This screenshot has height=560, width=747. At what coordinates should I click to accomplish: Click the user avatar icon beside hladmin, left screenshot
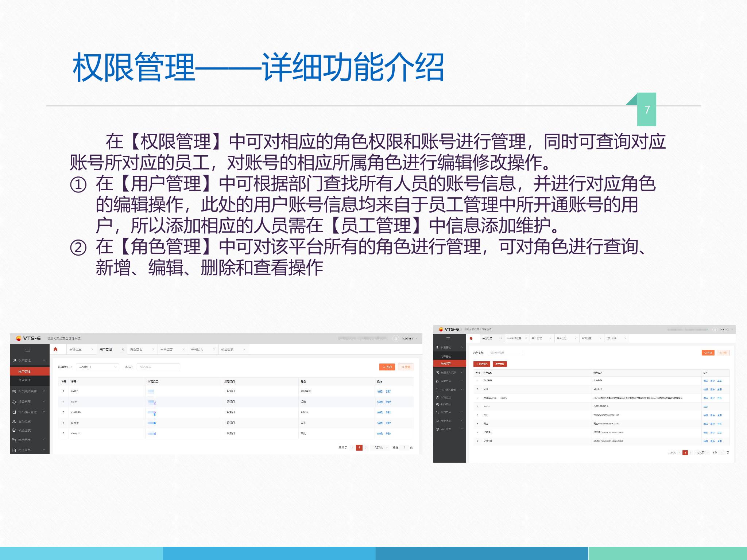pyautogui.click(x=396, y=338)
